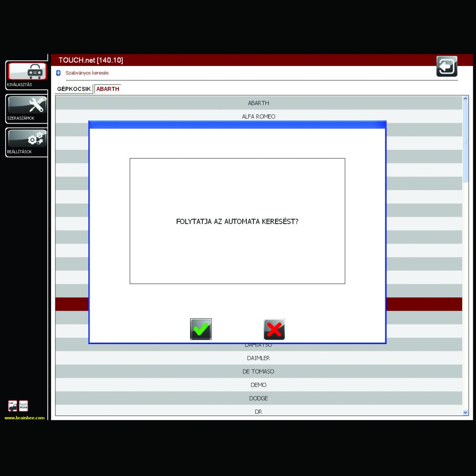Open the Beállítások settings section
Image resolution: width=476 pixels, height=476 pixels.
pyautogui.click(x=27, y=142)
